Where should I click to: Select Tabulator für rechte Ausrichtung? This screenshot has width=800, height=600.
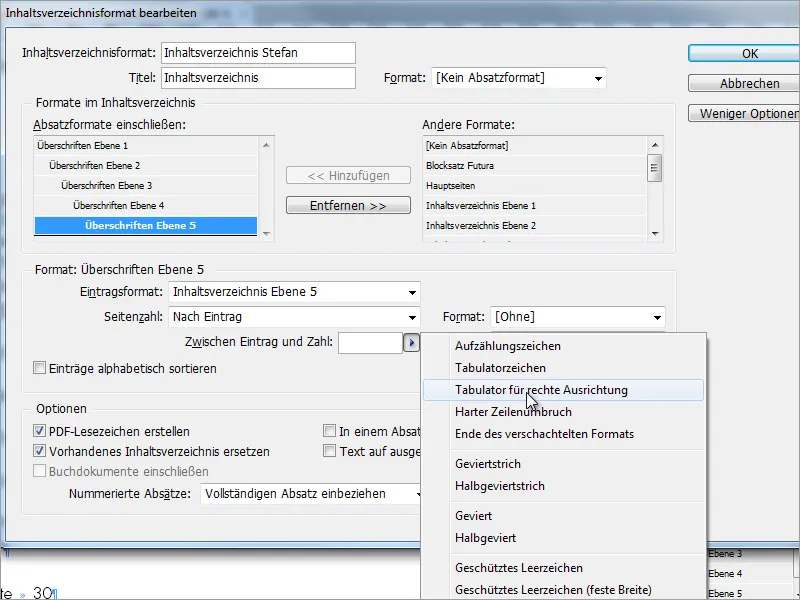[x=563, y=390]
